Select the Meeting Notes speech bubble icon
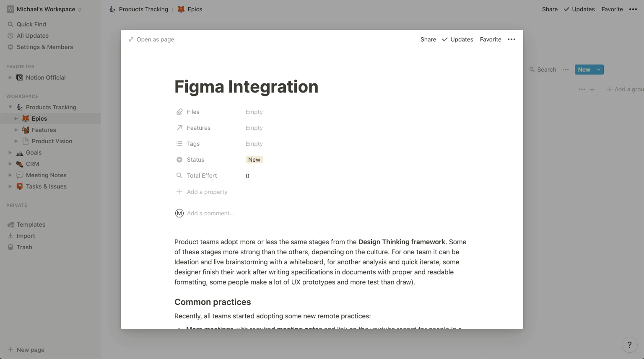644x359 pixels. 19,175
